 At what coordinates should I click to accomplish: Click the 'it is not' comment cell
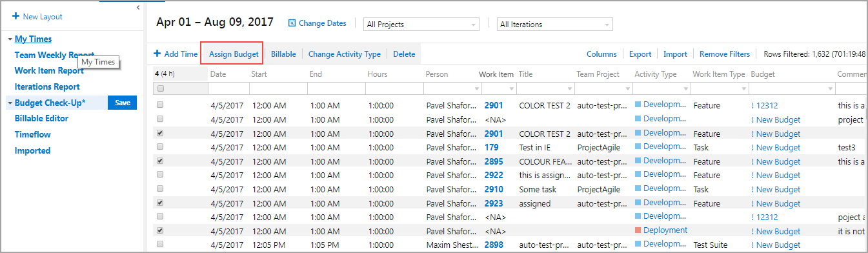pos(851,231)
